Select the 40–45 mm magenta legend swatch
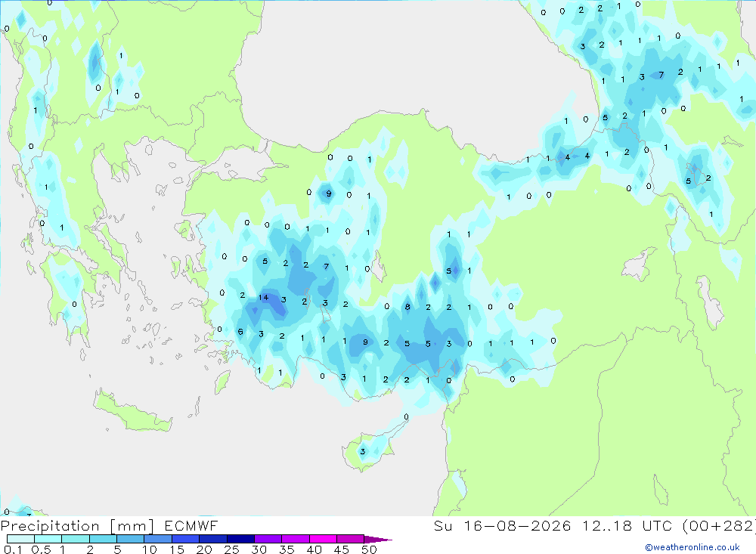This screenshot has width=756, height=554. pos(323,539)
